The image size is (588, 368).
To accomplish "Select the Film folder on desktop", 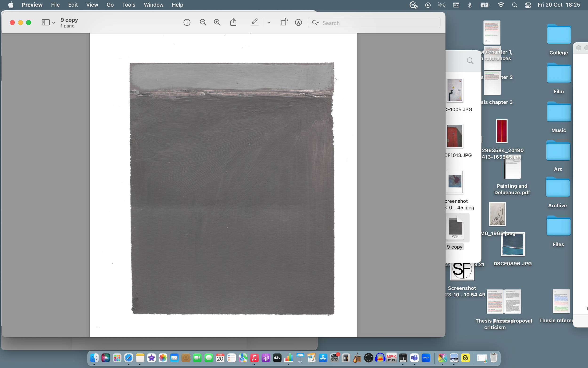I will 559,73.
